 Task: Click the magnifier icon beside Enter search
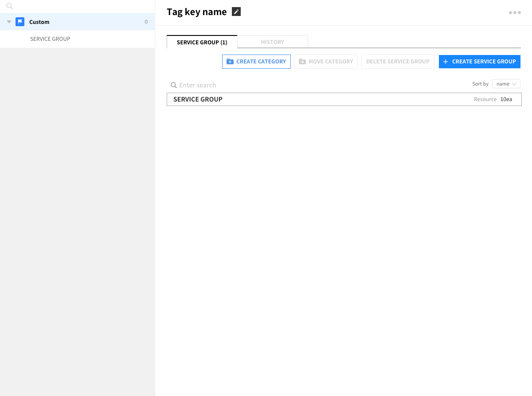[174, 85]
